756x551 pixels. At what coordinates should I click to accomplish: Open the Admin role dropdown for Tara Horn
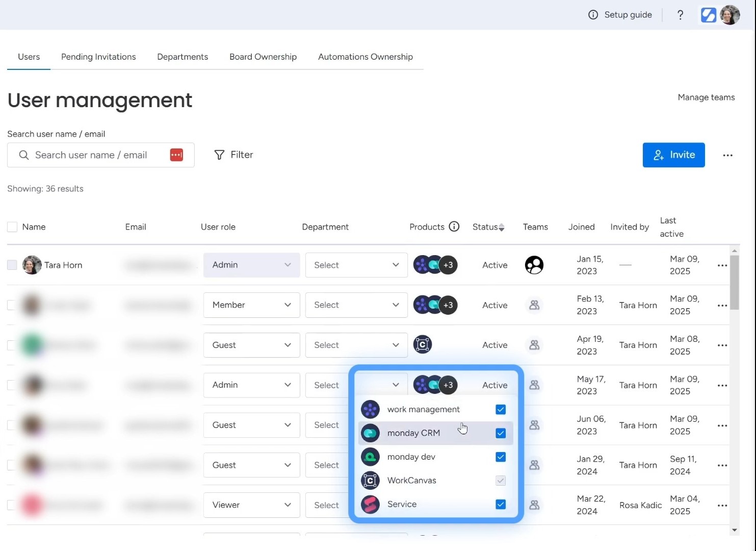(251, 265)
